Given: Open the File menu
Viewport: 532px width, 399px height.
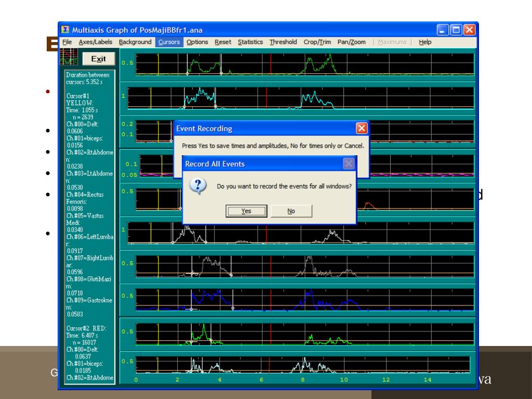Looking at the screenshot, I should pos(67,42).
